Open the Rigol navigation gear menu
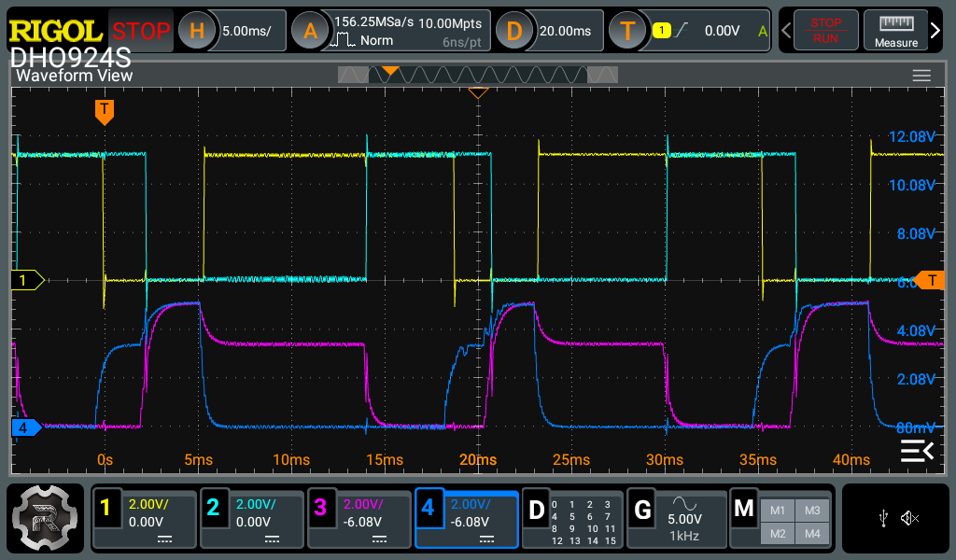The height and width of the screenshot is (560, 956). [46, 518]
